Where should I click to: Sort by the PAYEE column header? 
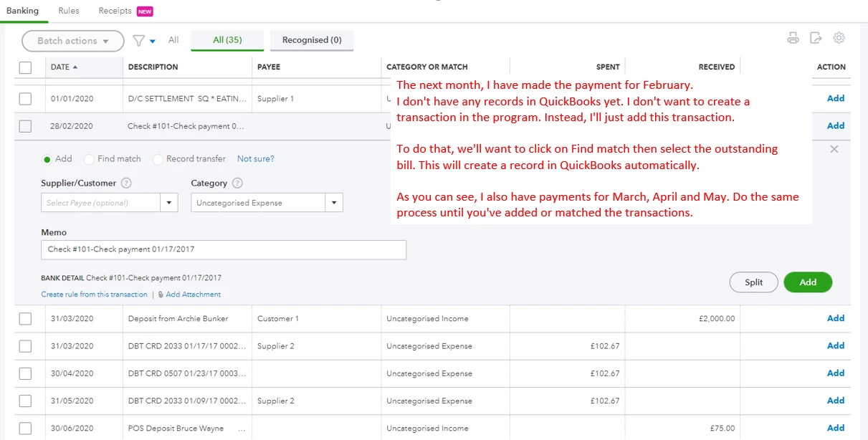click(269, 67)
